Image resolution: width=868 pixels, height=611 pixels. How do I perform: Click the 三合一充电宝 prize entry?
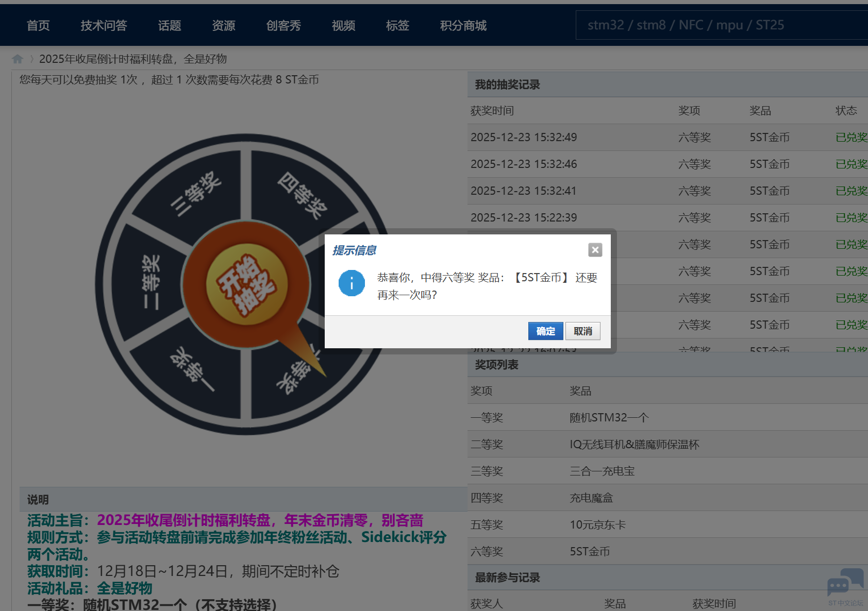602,471
